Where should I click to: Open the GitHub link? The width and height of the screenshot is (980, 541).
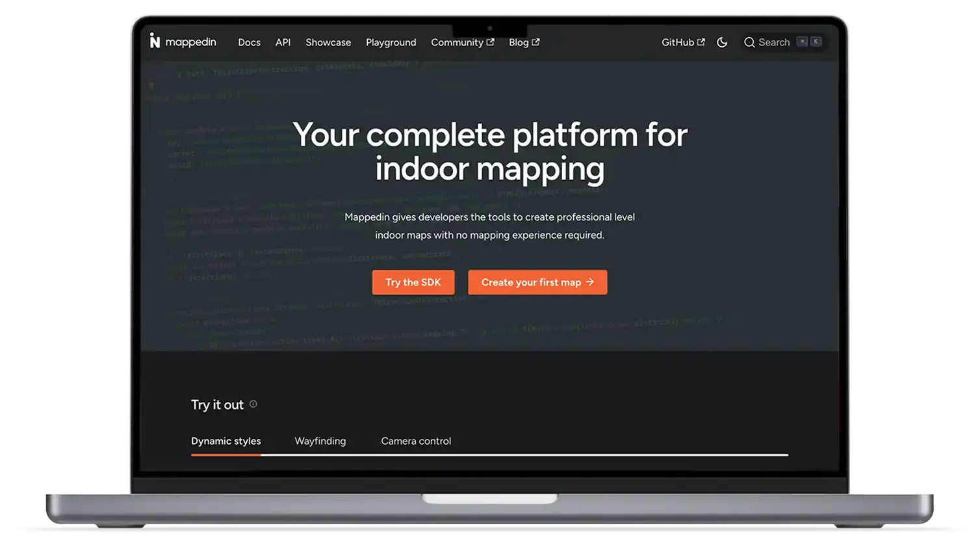(683, 42)
